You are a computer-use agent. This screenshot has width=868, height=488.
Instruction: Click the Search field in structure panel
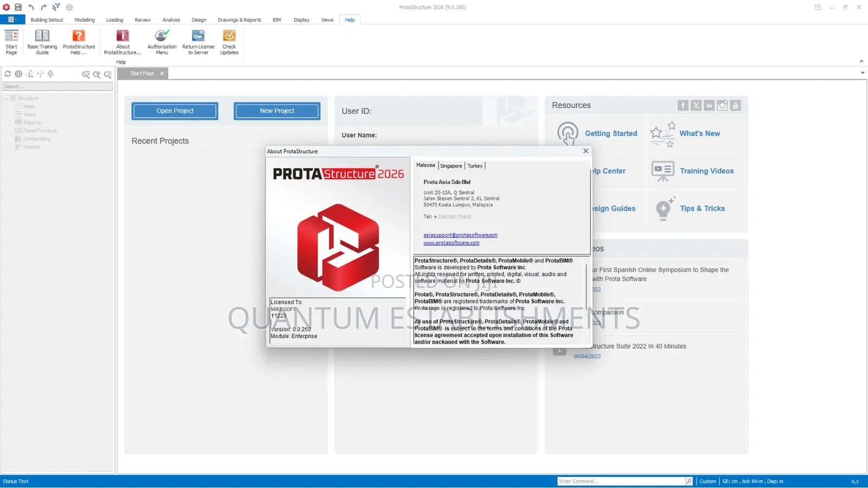pyautogui.click(x=58, y=86)
